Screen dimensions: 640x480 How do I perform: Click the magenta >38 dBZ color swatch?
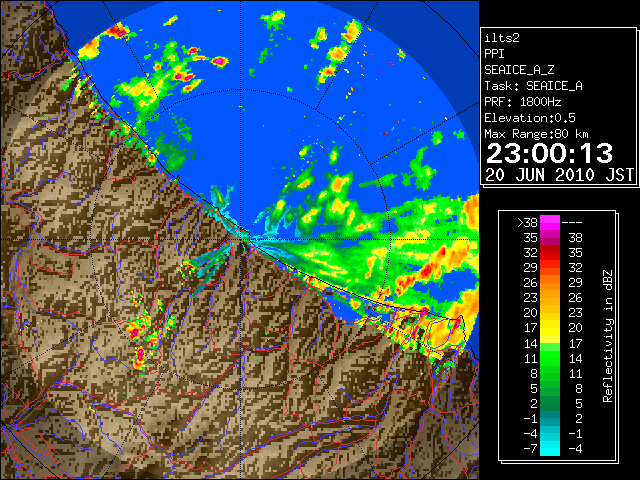(x=550, y=222)
